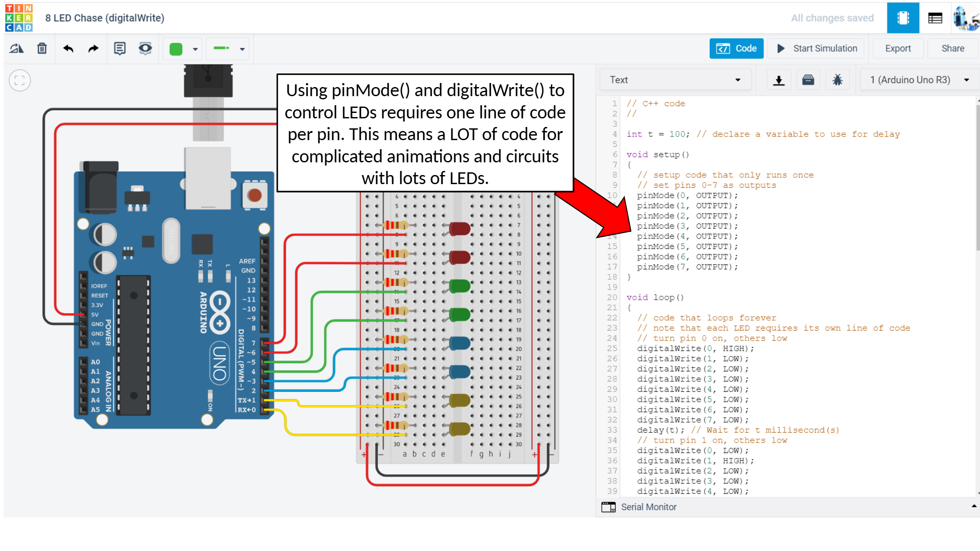Screen dimensions: 980x551
Task: Click the zoom to fit icon
Action: coord(20,81)
